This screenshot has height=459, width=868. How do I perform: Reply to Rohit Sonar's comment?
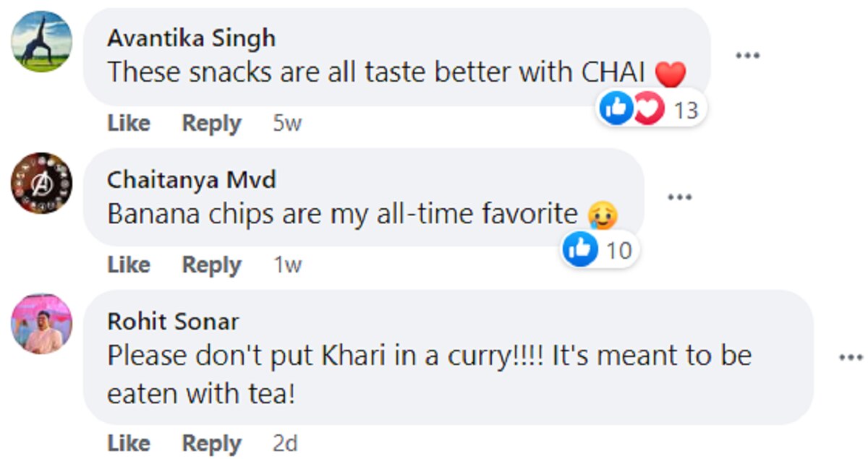coord(211,442)
